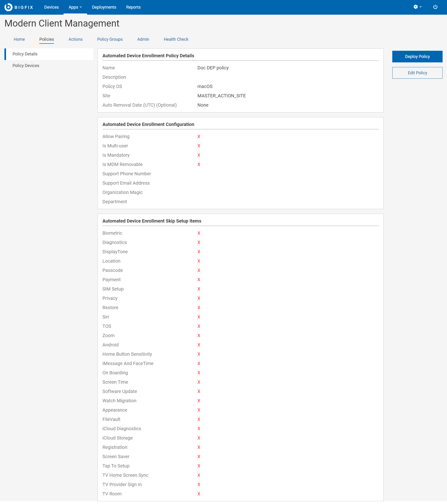
Task: Click the red X next to Biometric
Action: [x=199, y=233]
